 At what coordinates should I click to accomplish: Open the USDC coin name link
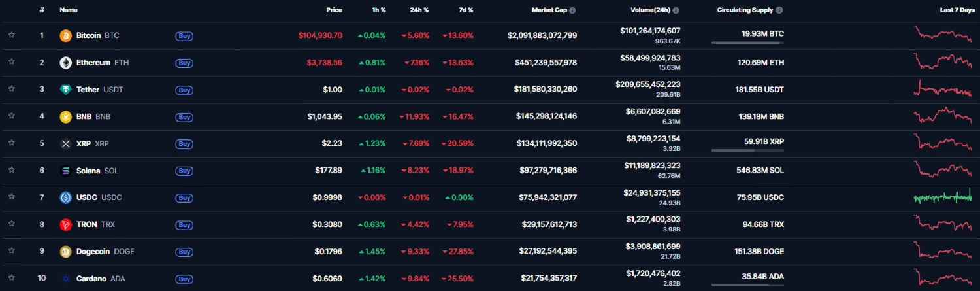(x=88, y=197)
